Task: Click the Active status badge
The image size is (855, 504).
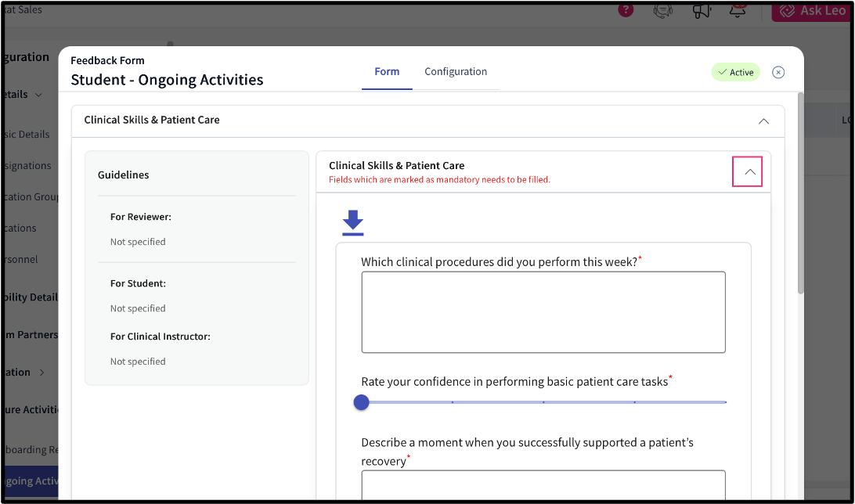Action: [x=734, y=71]
